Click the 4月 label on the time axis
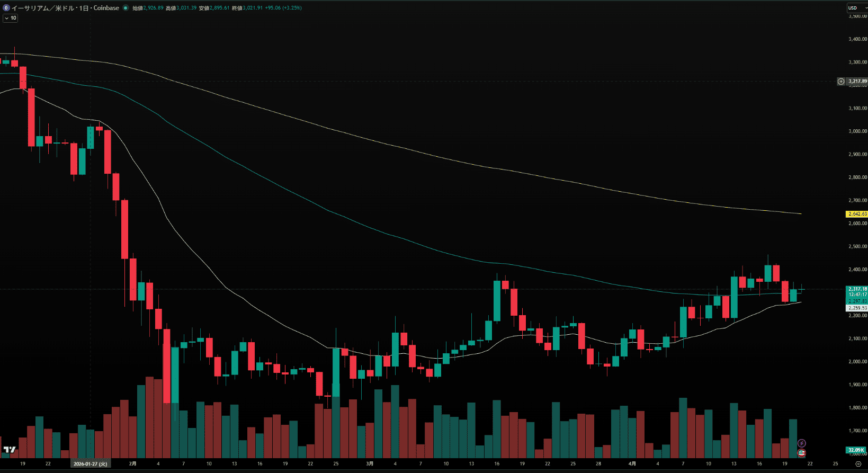The height and width of the screenshot is (473, 868). [632, 463]
